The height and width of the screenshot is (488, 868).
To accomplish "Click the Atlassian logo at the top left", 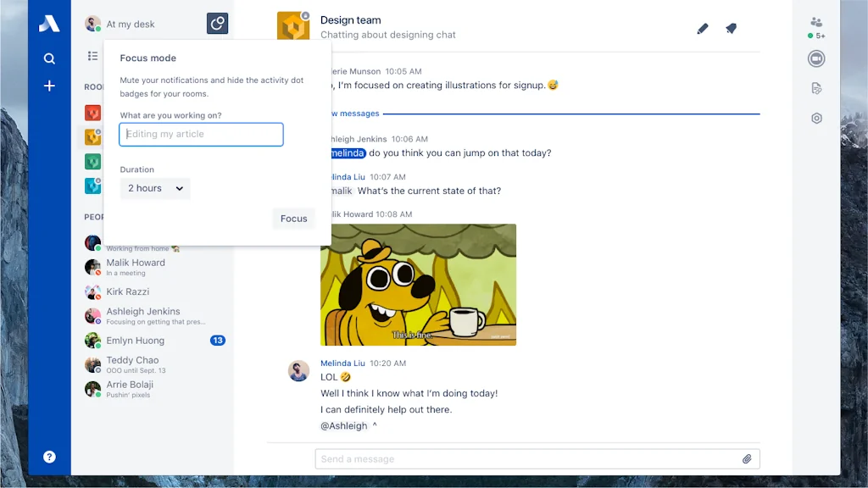I will [49, 23].
